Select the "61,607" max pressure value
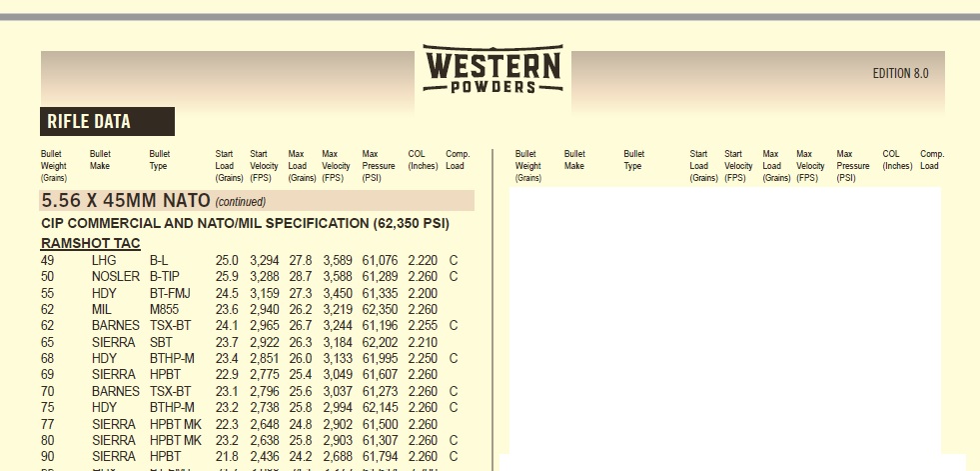 coord(380,375)
